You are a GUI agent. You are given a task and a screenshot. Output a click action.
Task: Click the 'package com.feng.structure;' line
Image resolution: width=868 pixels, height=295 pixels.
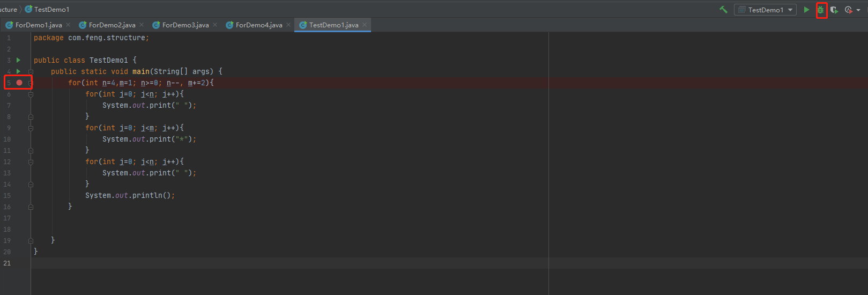[91, 38]
